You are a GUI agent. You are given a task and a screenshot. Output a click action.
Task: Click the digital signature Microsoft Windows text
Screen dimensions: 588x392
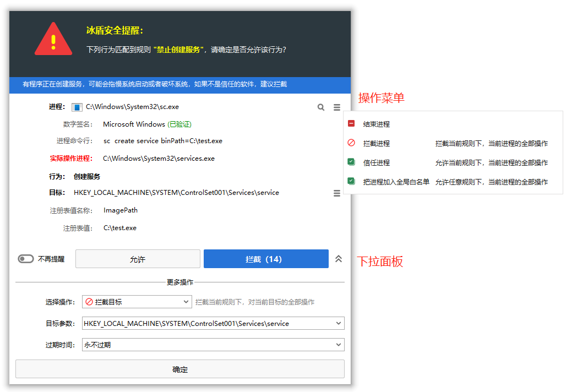[x=134, y=124]
